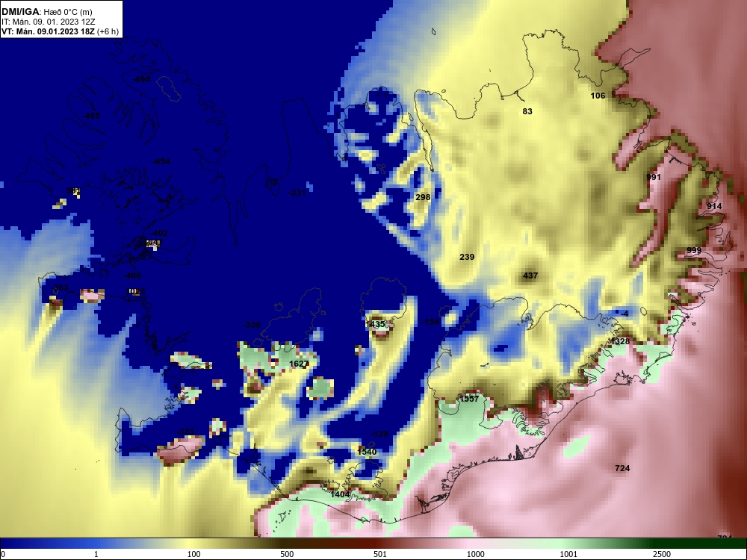Click the map value 83
The height and width of the screenshot is (560, 747).
527,111
